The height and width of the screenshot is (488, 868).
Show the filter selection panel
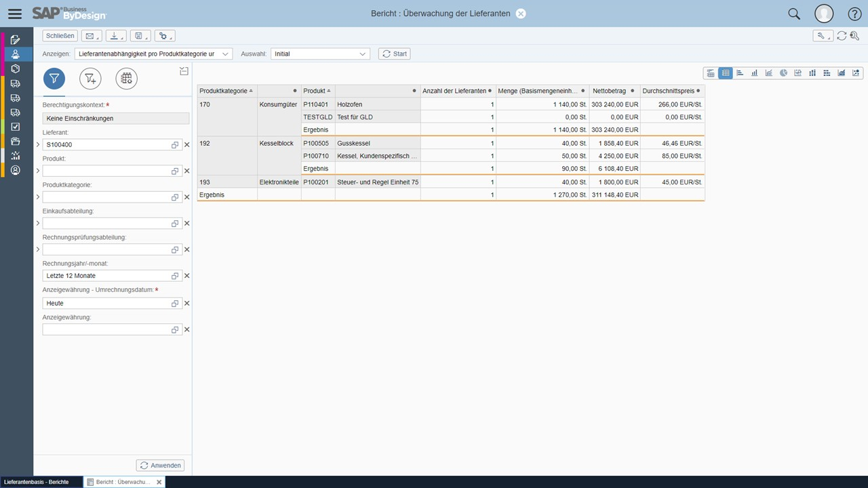pos(54,79)
